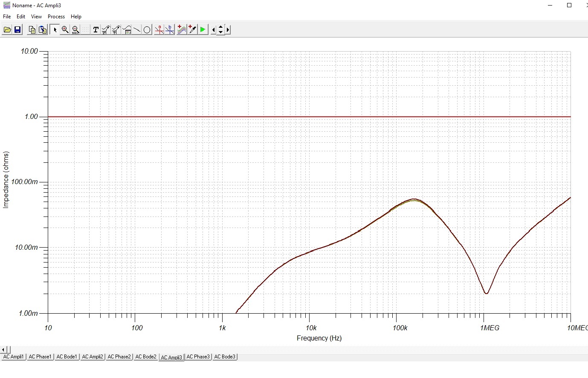The width and height of the screenshot is (588, 378).
Task: Click the tab scroll left arrow
Action: pos(3,350)
